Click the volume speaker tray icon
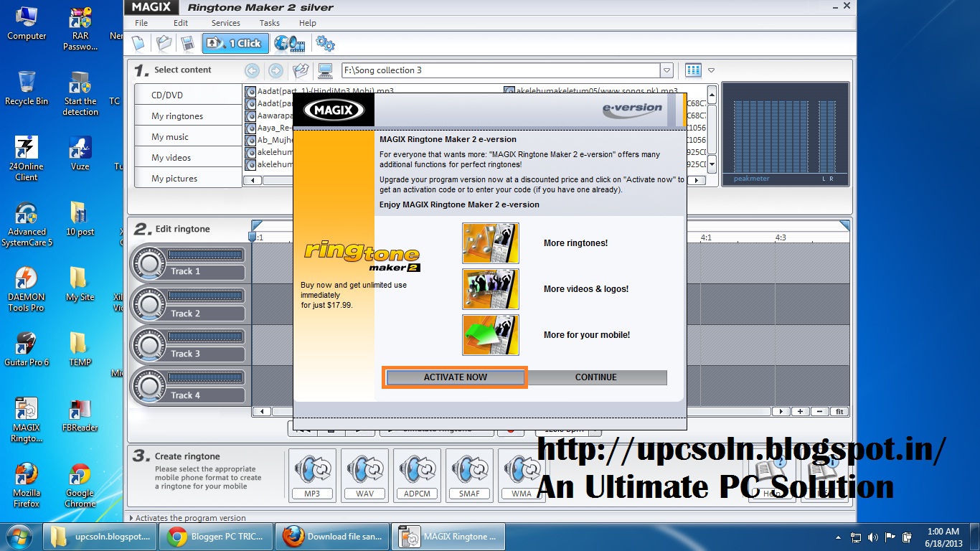This screenshot has height=551, width=980. 873,537
